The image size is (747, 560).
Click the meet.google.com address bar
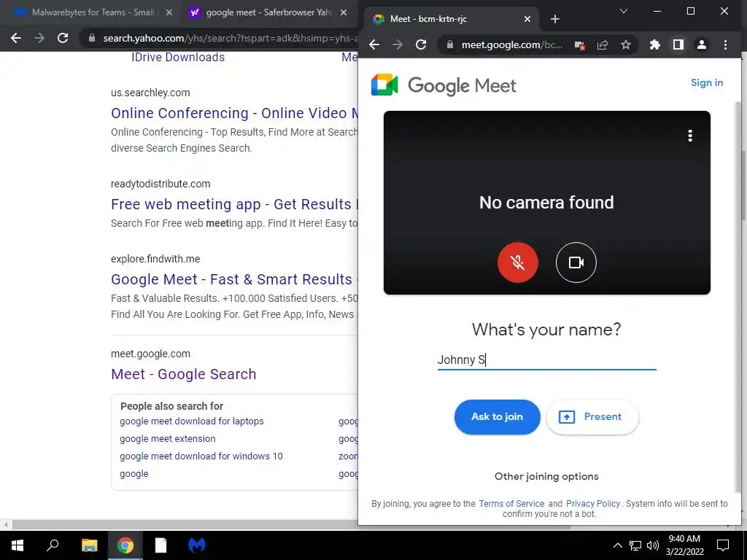click(511, 44)
